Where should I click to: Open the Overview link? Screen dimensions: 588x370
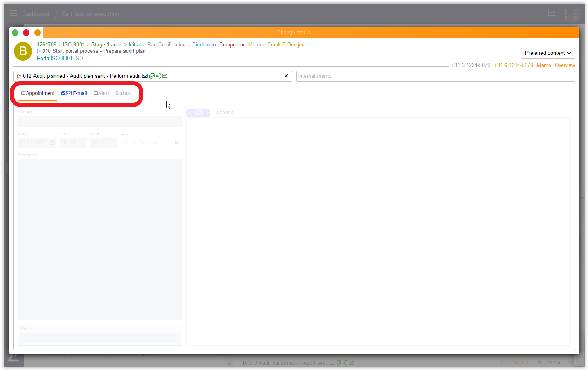click(x=565, y=65)
